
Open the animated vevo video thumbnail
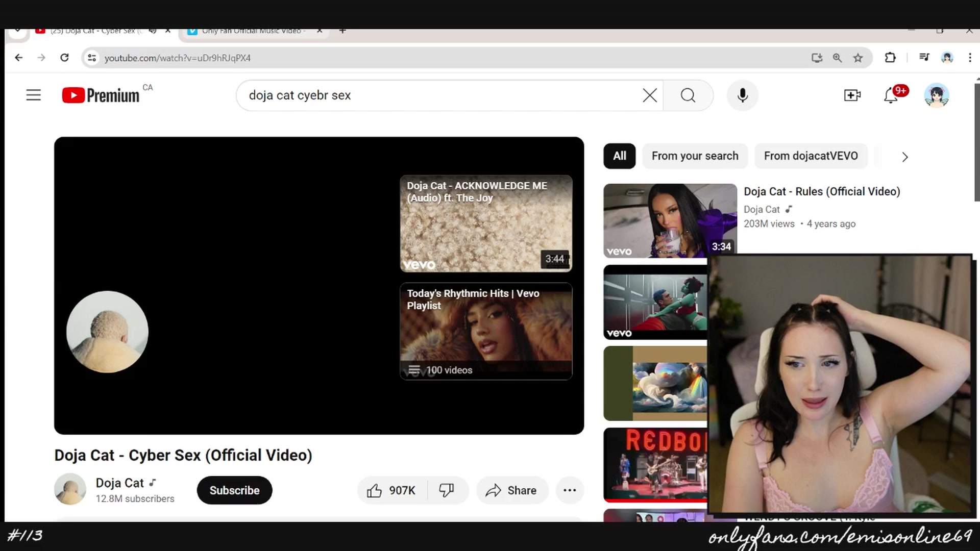click(655, 302)
